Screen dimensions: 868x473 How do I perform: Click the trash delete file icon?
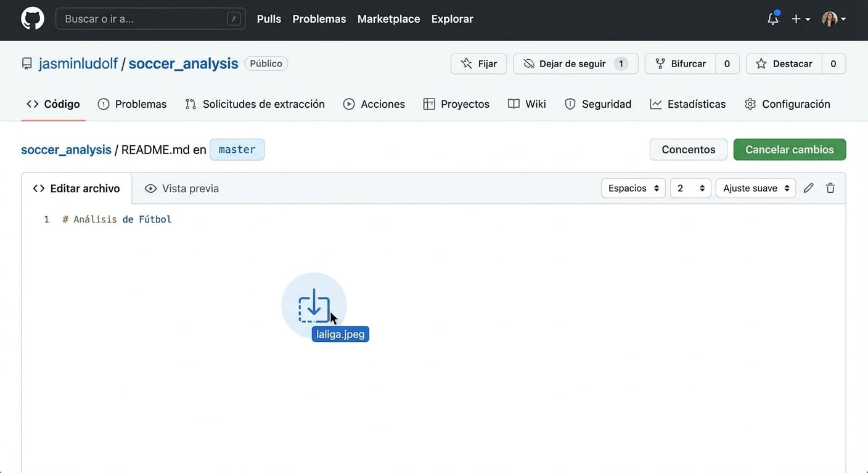tap(830, 188)
